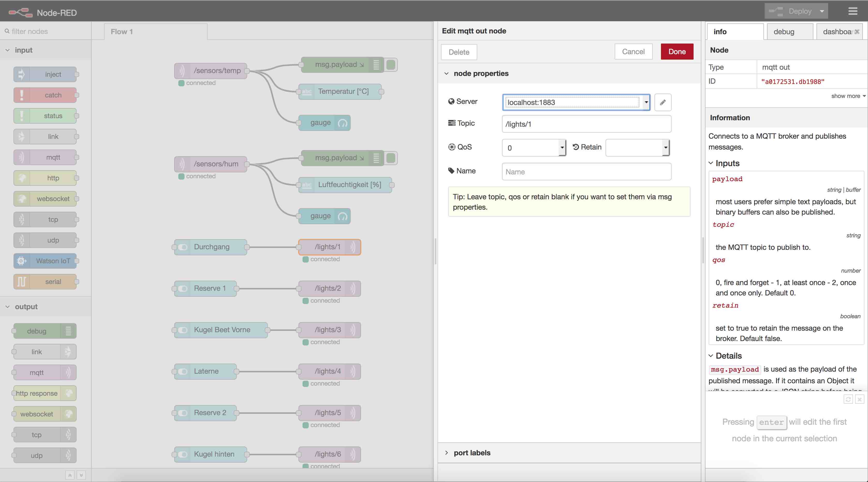Open the Deploy dropdown arrow
The height and width of the screenshot is (482, 868).
point(822,11)
